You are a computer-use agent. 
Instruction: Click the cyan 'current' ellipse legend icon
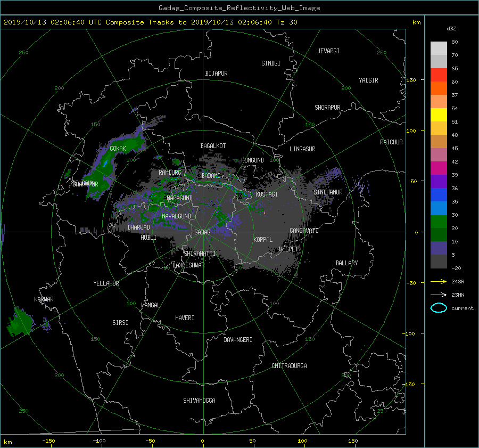[439, 308]
